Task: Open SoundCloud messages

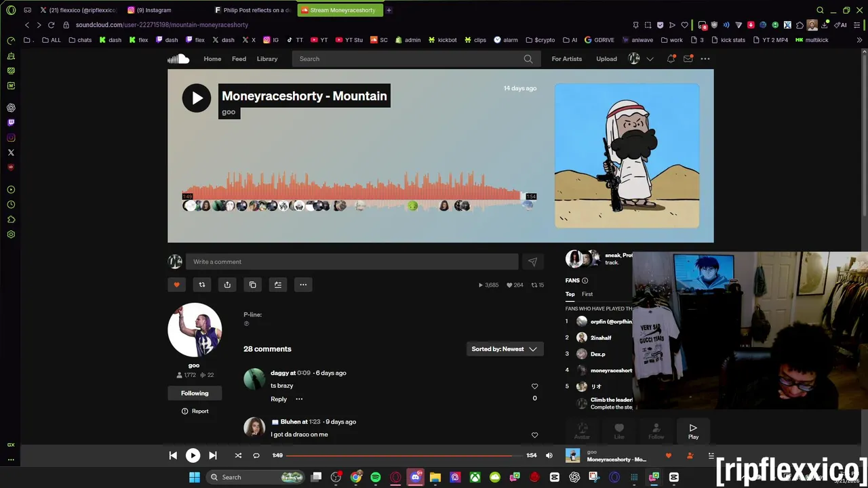Action: (x=688, y=59)
